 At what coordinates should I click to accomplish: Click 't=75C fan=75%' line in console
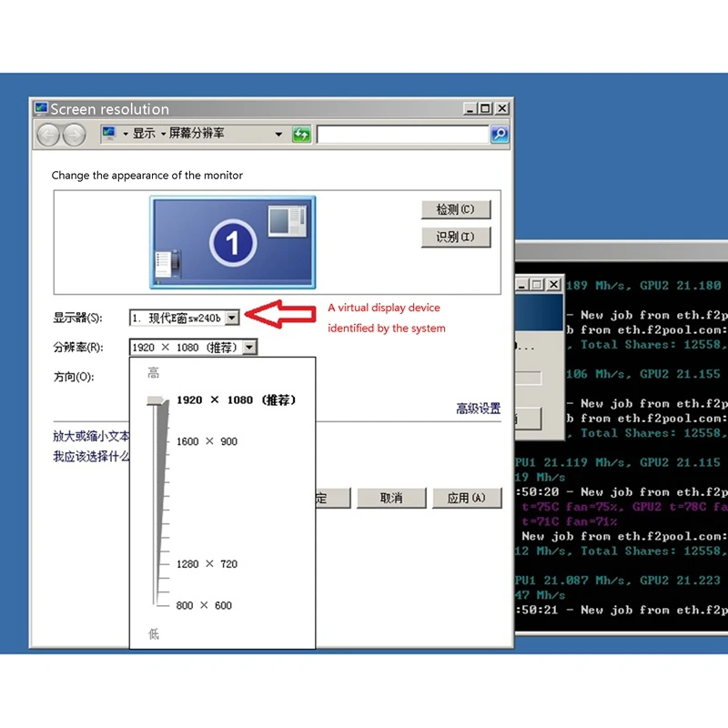coord(572,507)
